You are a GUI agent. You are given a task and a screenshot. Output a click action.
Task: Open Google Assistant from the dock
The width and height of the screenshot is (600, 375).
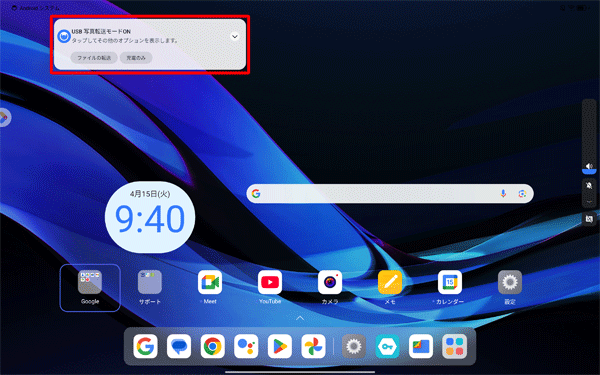click(246, 346)
